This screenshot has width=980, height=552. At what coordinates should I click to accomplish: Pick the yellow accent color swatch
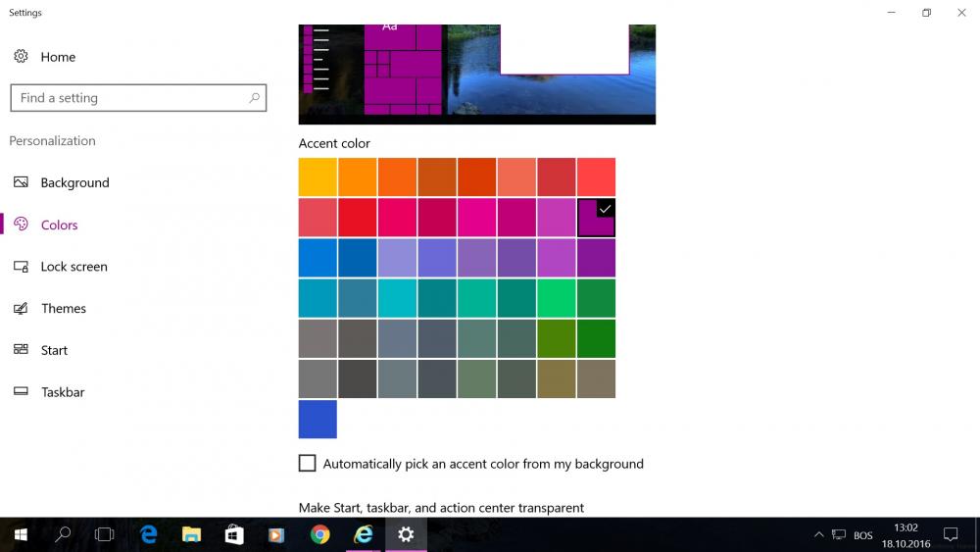pos(318,177)
